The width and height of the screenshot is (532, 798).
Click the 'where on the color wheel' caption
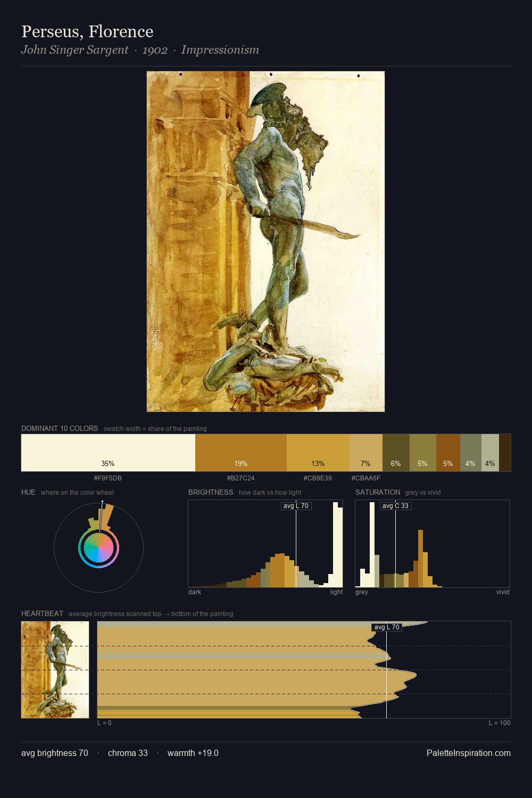pyautogui.click(x=77, y=493)
